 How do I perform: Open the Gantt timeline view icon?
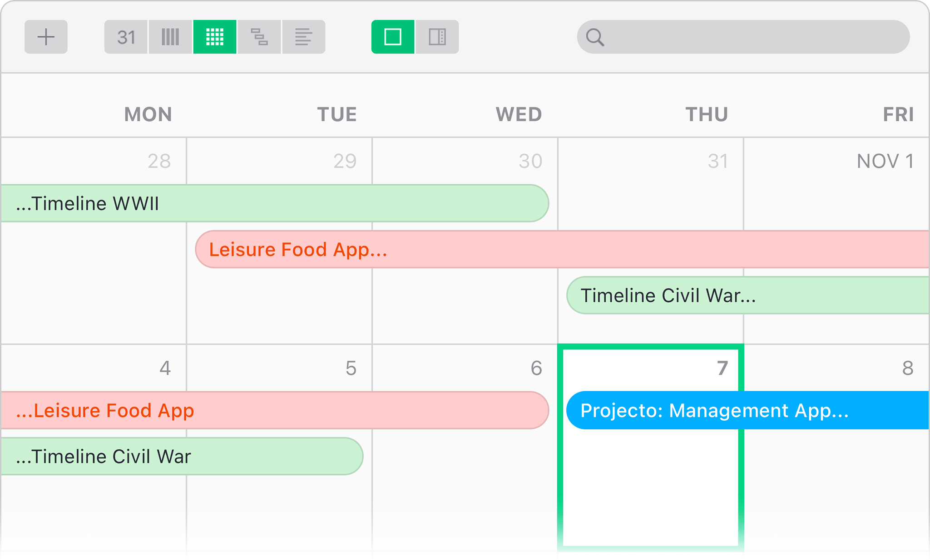[x=259, y=37]
